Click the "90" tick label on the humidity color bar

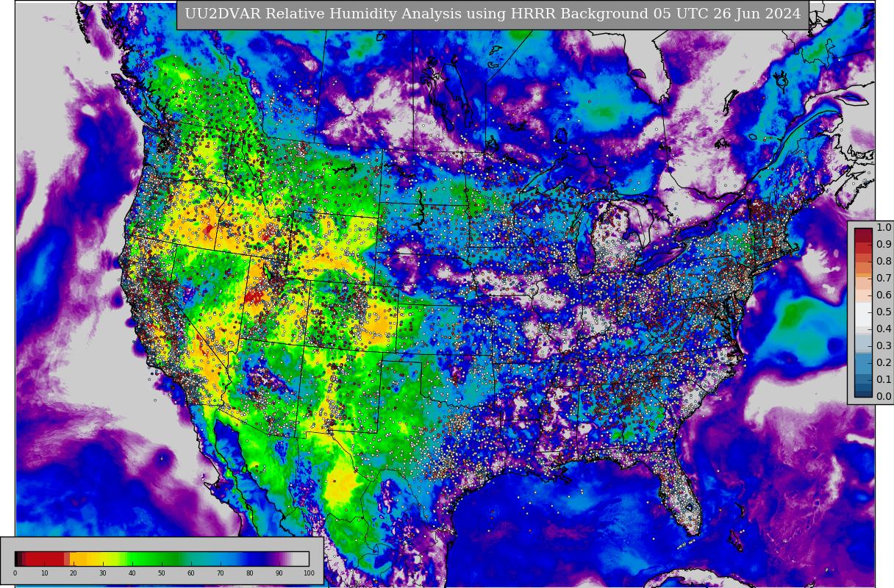(x=279, y=573)
